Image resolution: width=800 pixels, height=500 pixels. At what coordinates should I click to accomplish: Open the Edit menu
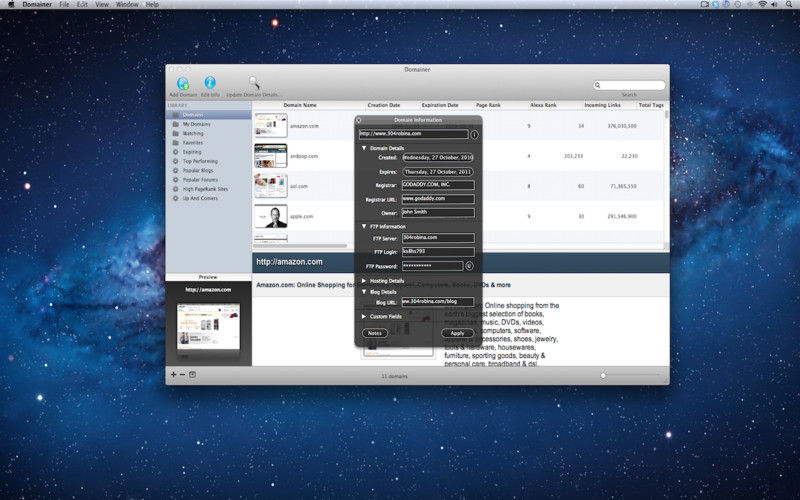click(82, 4)
